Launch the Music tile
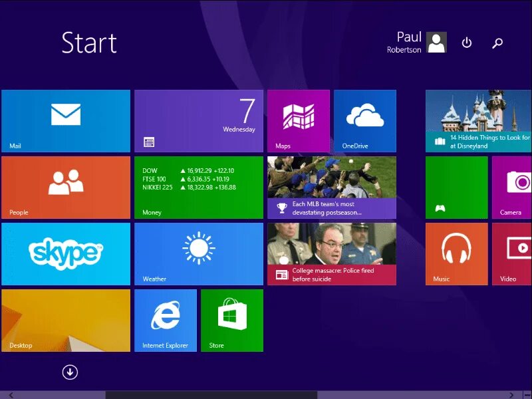 [x=457, y=254]
